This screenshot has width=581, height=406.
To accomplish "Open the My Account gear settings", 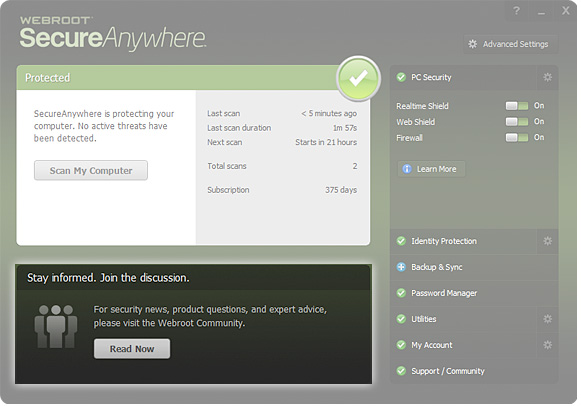I will (547, 345).
